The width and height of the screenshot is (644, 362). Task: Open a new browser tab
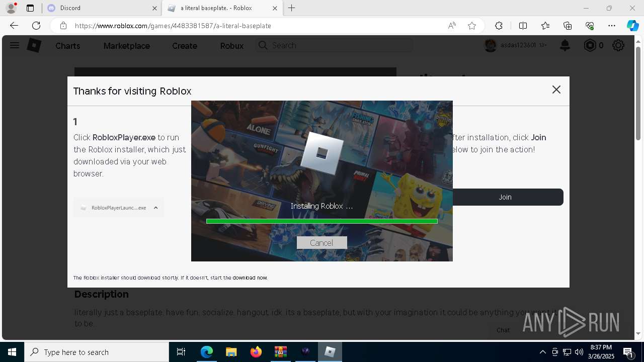tap(292, 8)
